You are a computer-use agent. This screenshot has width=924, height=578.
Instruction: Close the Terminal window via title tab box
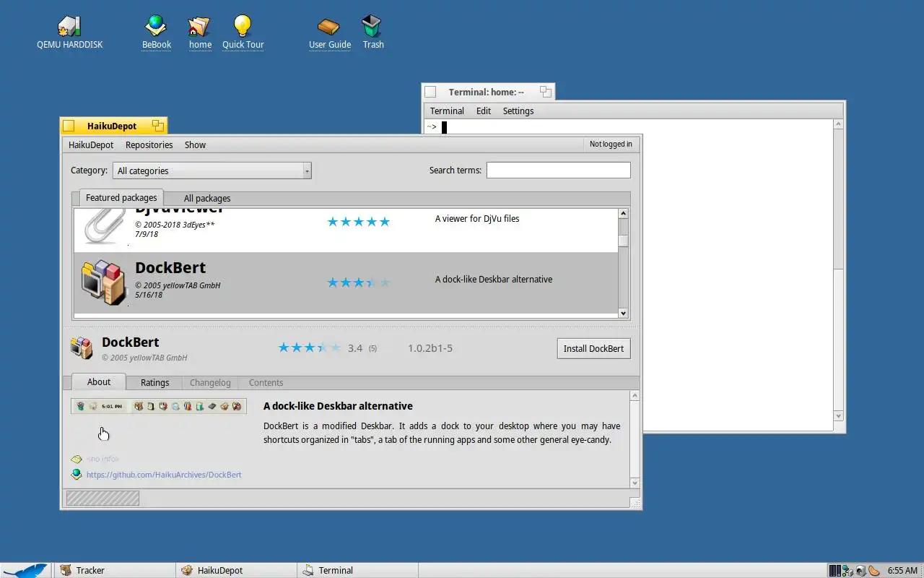(430, 92)
